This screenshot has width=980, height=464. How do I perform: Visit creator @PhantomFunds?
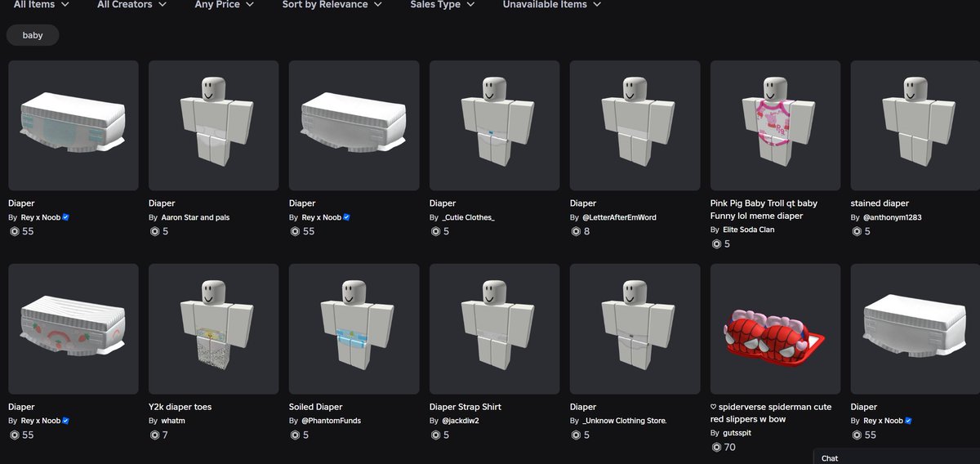pos(331,421)
